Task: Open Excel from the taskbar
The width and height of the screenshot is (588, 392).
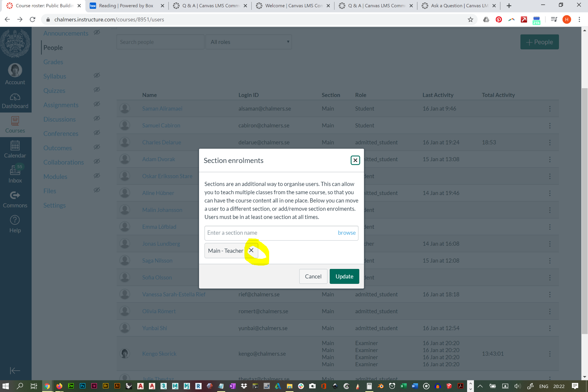Action: tap(404, 386)
